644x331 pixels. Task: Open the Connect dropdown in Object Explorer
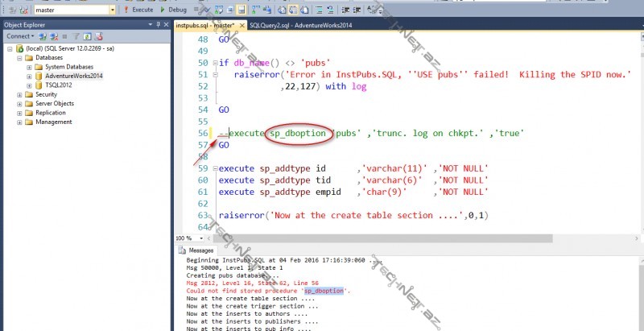21,36
